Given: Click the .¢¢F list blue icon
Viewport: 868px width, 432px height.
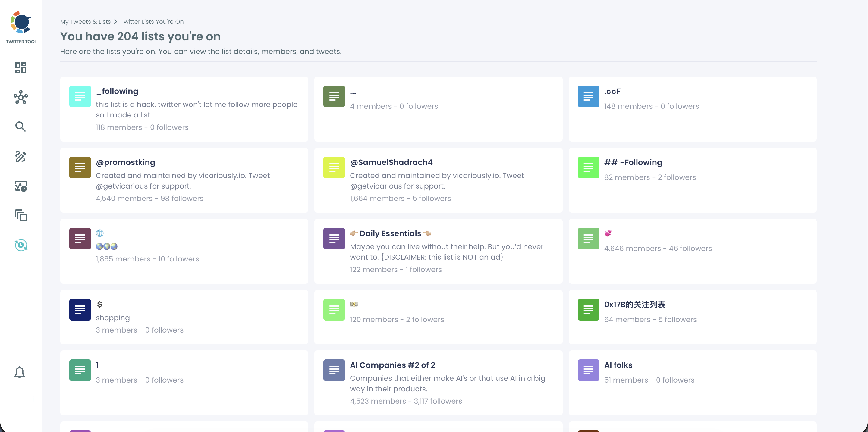Looking at the screenshot, I should click(x=589, y=96).
